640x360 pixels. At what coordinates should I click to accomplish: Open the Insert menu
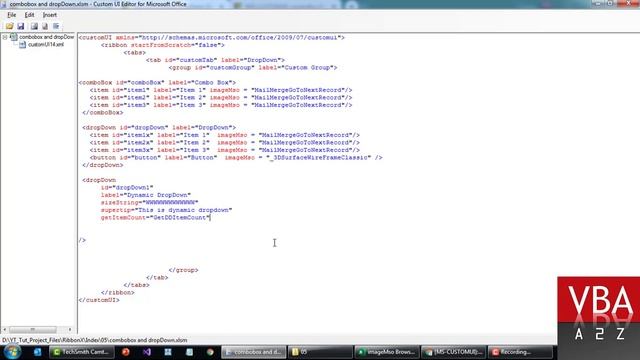click(x=50, y=15)
